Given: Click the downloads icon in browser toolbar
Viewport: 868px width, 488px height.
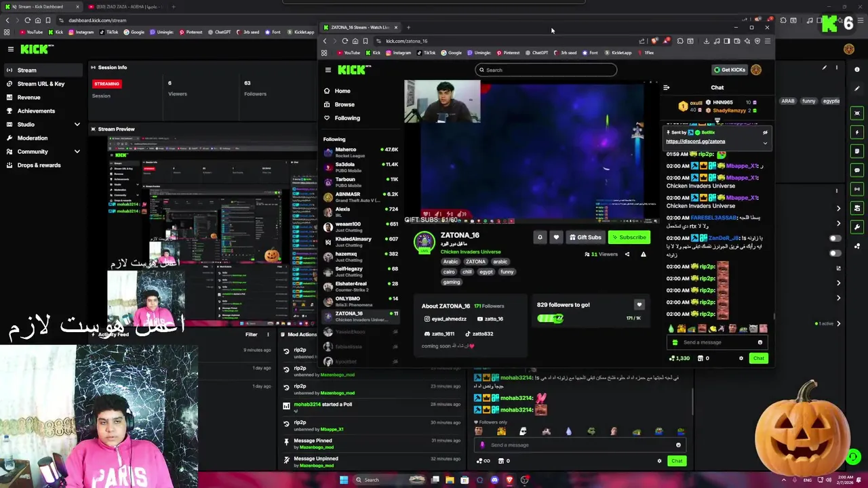Looking at the screenshot, I should [x=706, y=41].
